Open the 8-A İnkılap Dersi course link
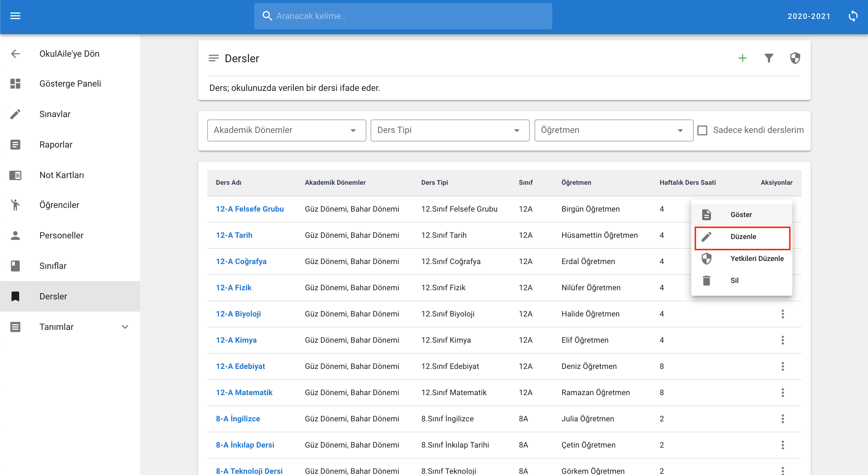This screenshot has width=868, height=475. 245,445
